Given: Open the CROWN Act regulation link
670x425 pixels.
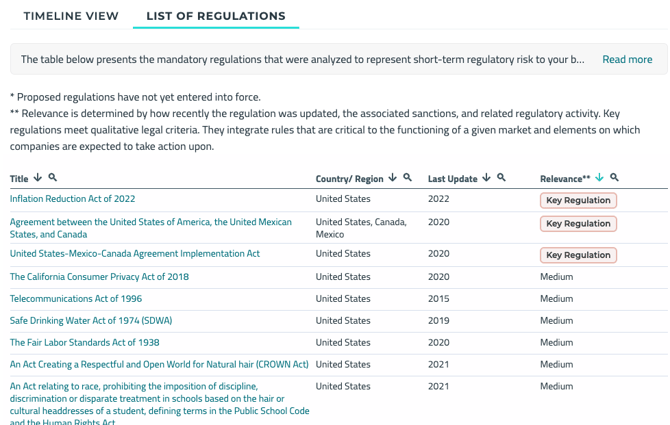Looking at the screenshot, I should coord(159,365).
